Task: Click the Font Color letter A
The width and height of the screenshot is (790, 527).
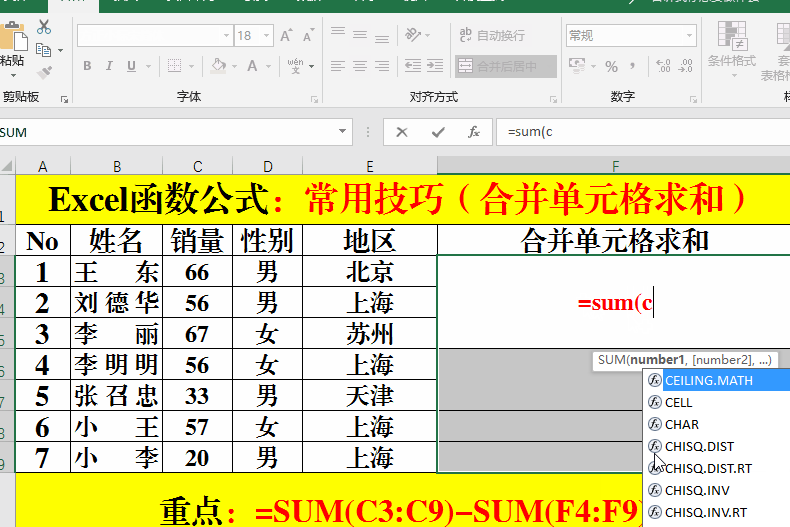Action: click(x=252, y=66)
